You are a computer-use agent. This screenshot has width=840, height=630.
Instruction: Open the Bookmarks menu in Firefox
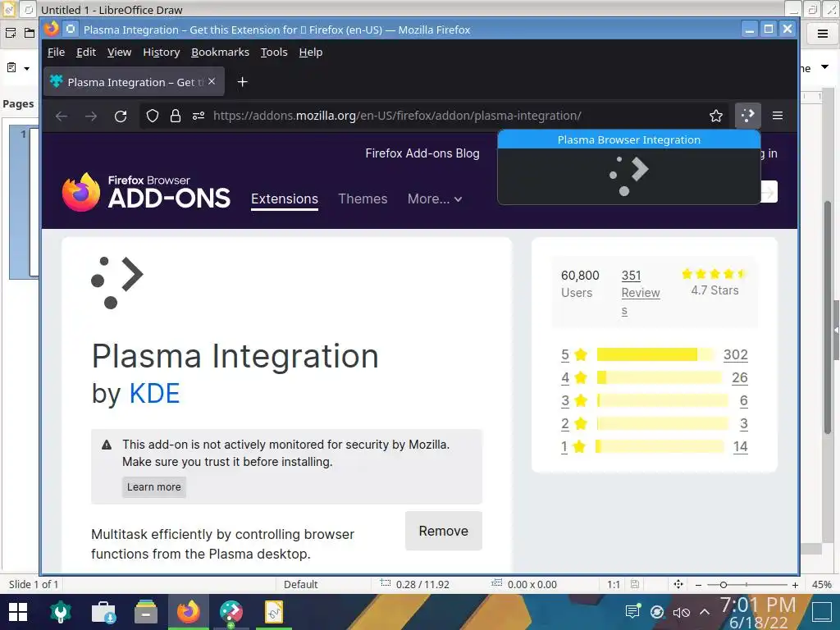[x=220, y=52]
